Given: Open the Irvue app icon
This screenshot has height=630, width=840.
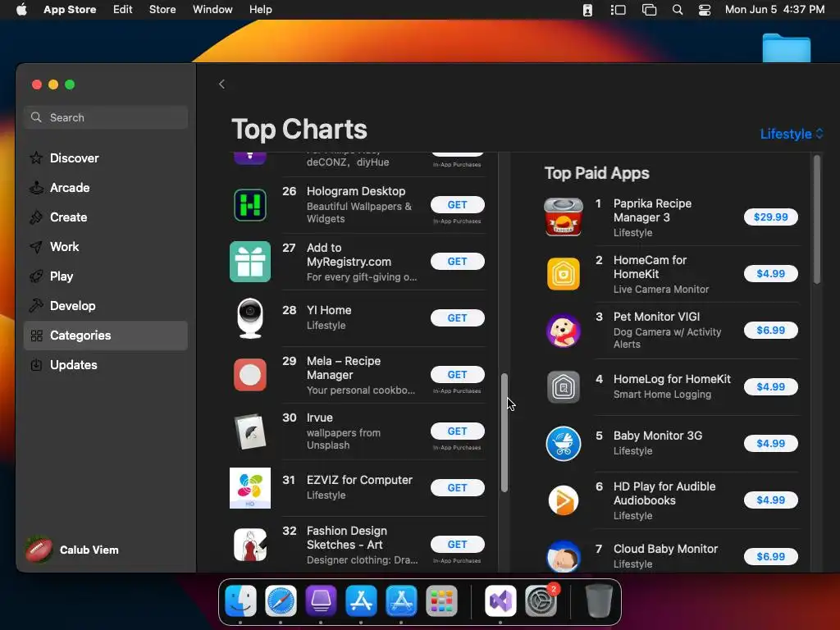Looking at the screenshot, I should pyautogui.click(x=250, y=431).
